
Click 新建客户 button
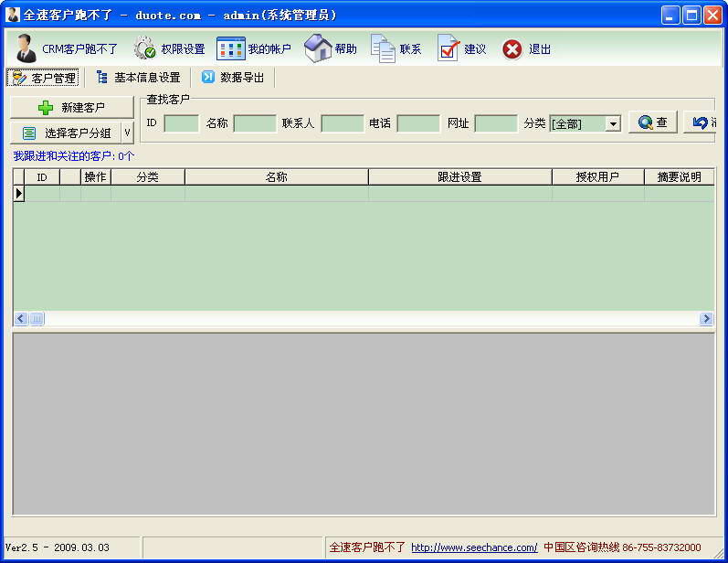click(72, 108)
